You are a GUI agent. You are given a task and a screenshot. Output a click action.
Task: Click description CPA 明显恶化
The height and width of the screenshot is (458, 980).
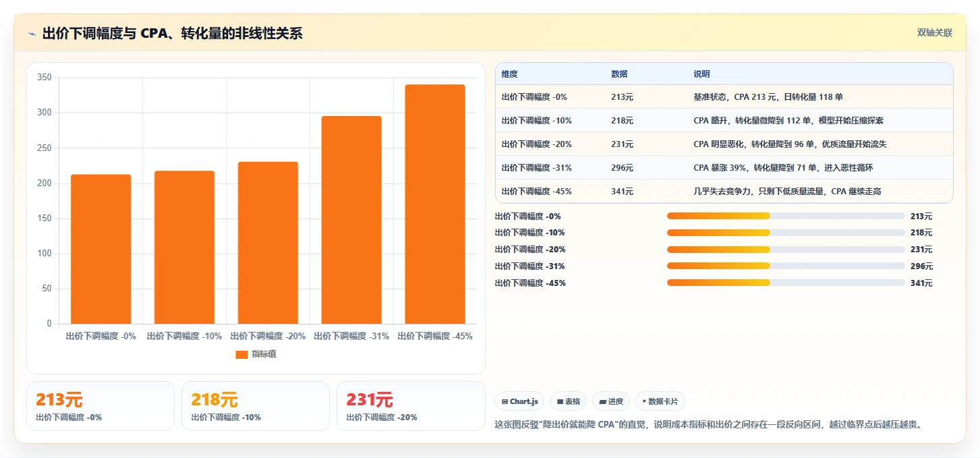click(790, 144)
